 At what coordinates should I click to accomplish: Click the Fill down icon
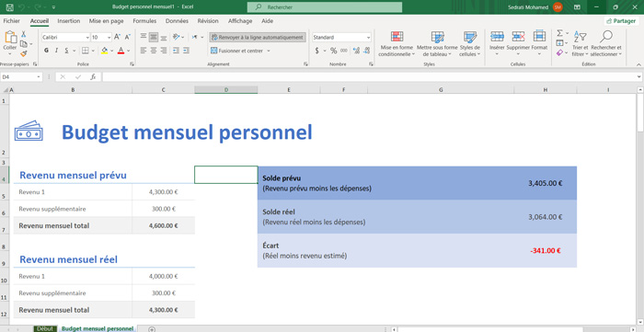[559, 43]
